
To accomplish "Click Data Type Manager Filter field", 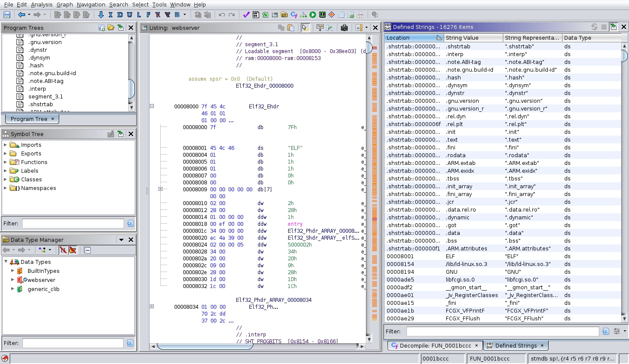I will tap(73, 343).
